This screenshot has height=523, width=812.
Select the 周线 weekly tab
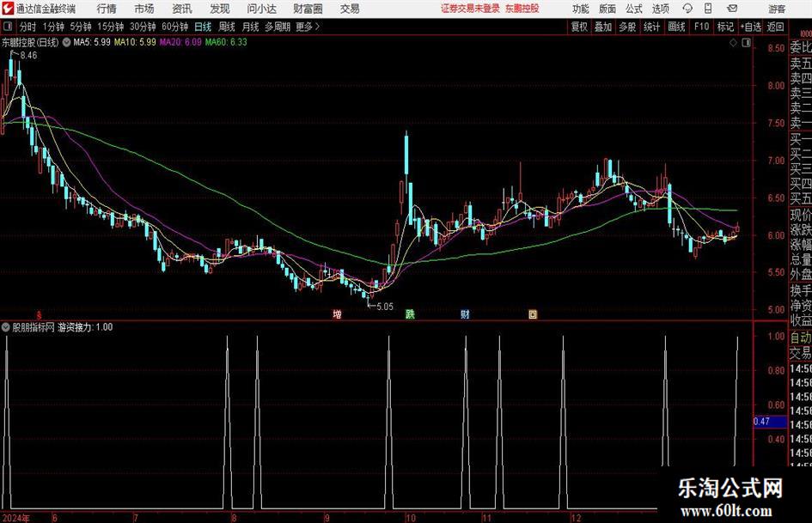227,27
